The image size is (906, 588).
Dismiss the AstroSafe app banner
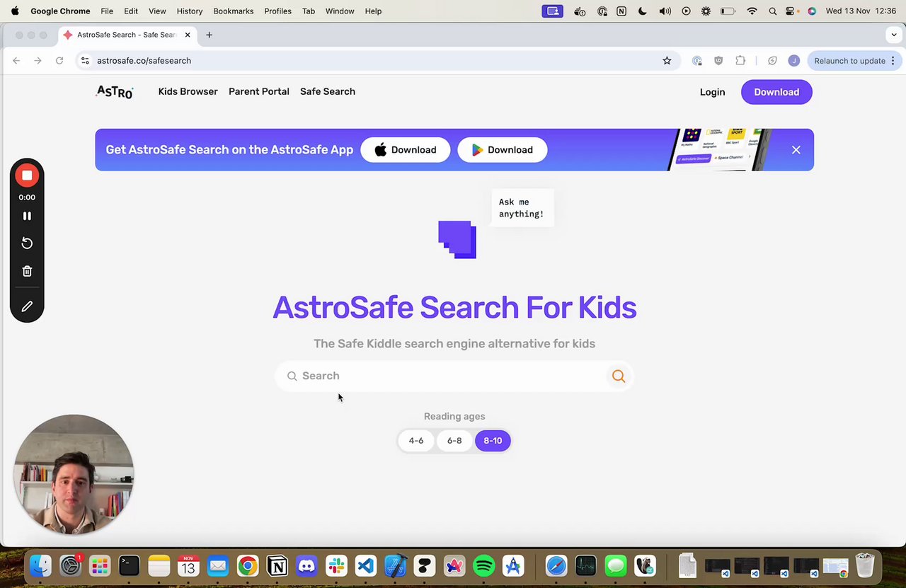tap(796, 150)
